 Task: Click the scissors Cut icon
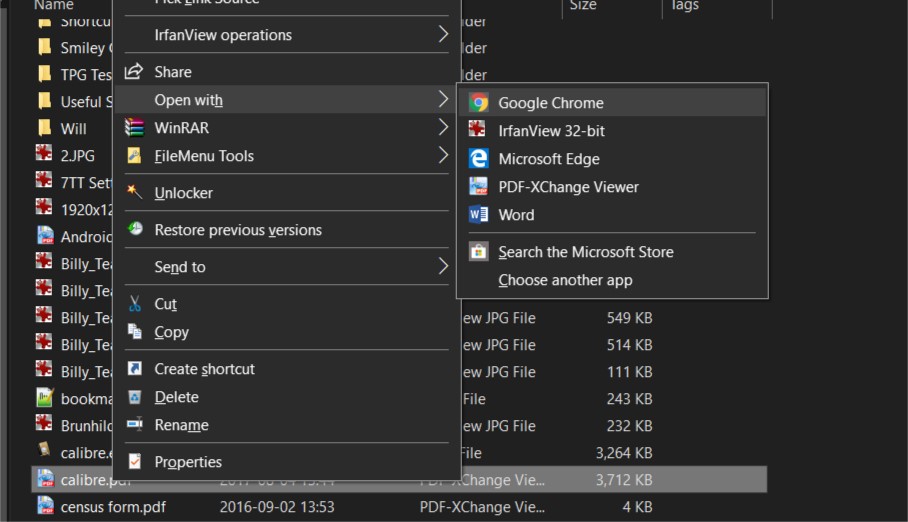click(x=134, y=304)
